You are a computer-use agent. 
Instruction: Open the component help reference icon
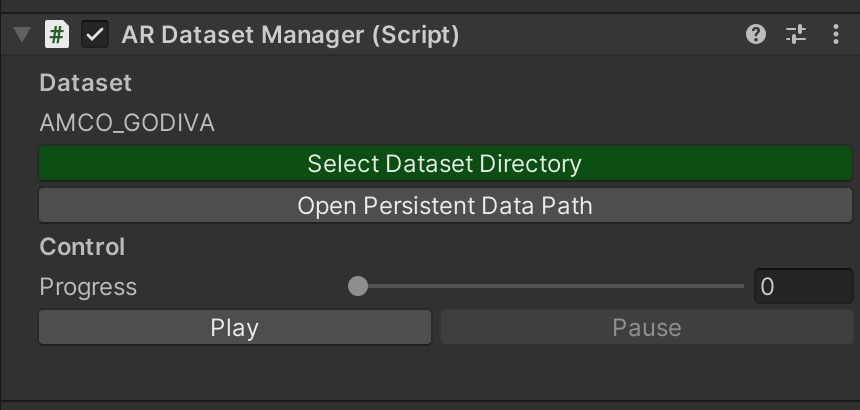(756, 35)
